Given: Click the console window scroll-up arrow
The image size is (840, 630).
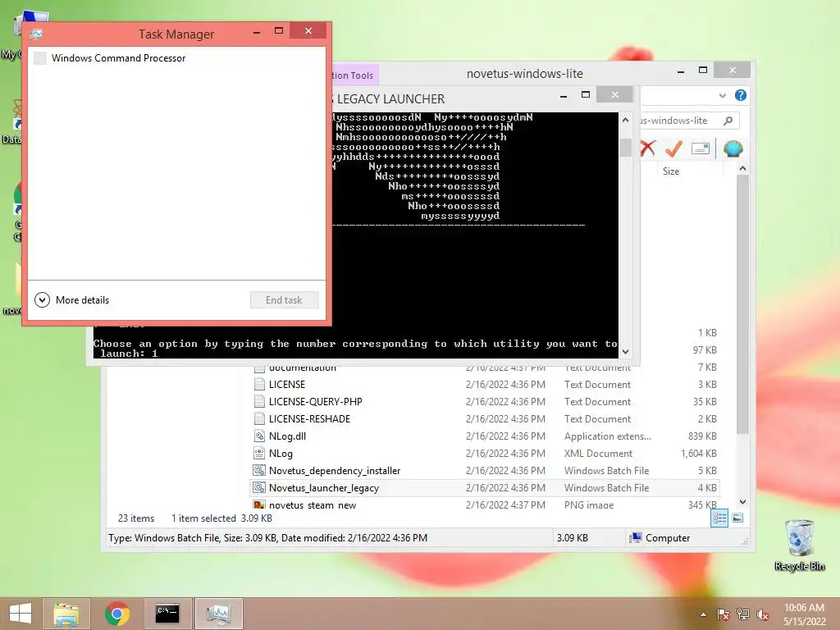Looking at the screenshot, I should [625, 120].
